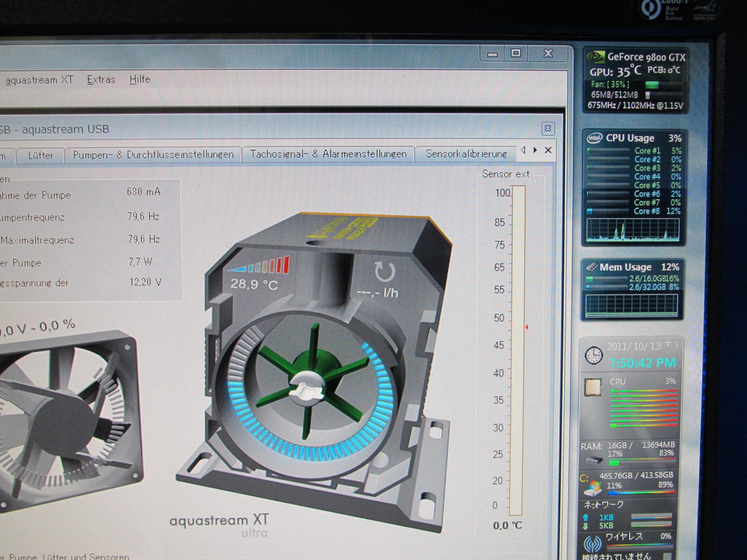This screenshot has height=560, width=747.
Task: Click the NVIDIA logo in GeForce gadget
Action: (596, 57)
